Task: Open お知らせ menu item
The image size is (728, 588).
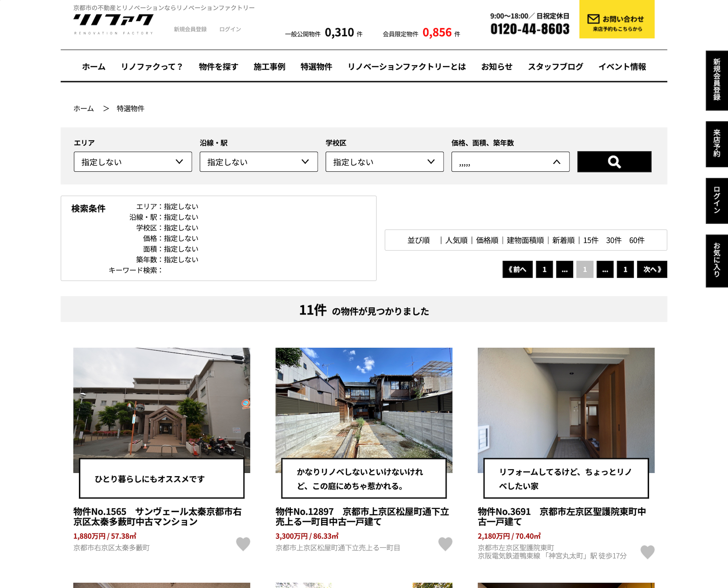Action: (497, 67)
